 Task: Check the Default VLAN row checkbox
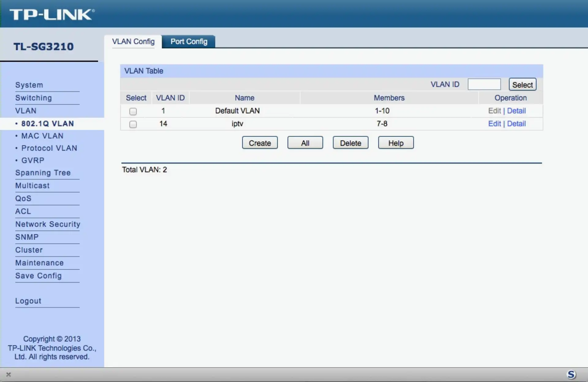pos(133,111)
